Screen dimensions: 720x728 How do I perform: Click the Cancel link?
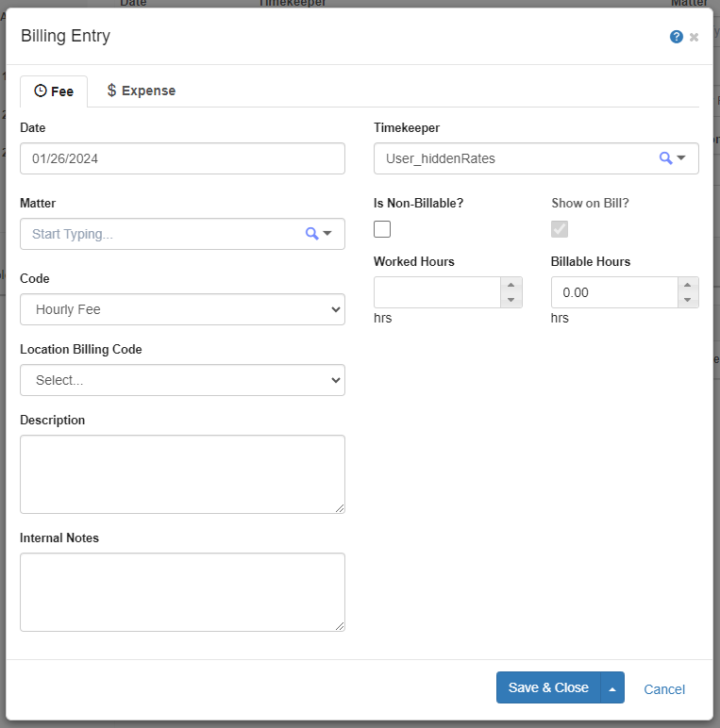664,689
